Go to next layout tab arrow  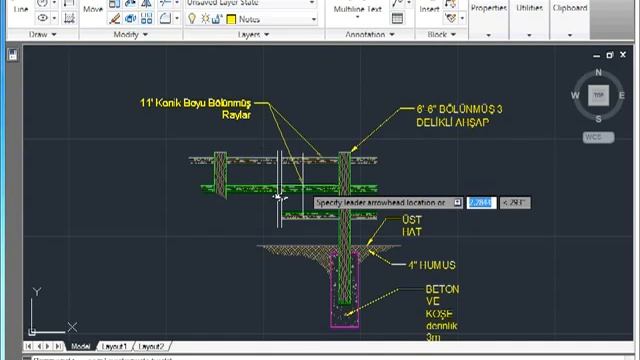click(x=48, y=346)
